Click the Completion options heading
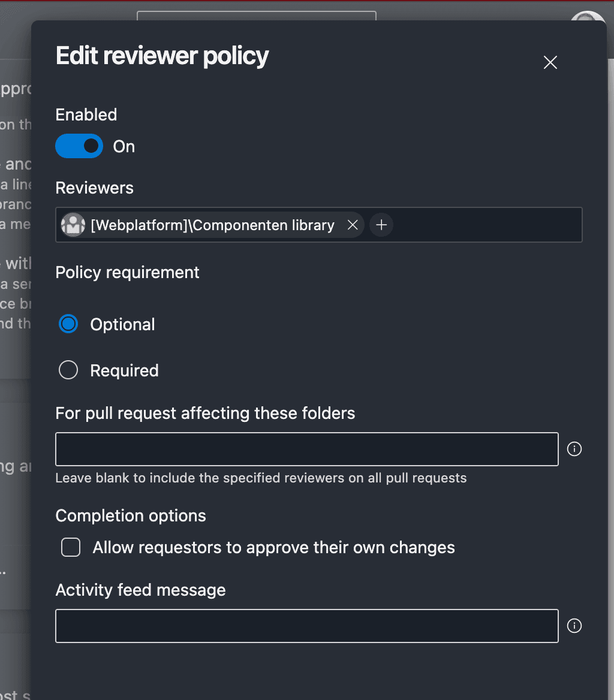614x700 pixels. [131, 515]
